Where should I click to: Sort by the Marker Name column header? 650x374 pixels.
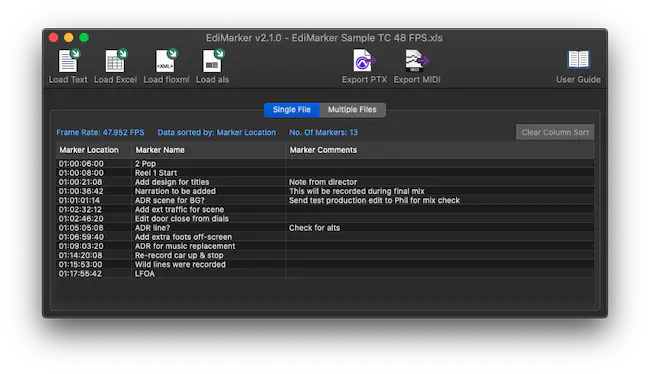pos(208,150)
